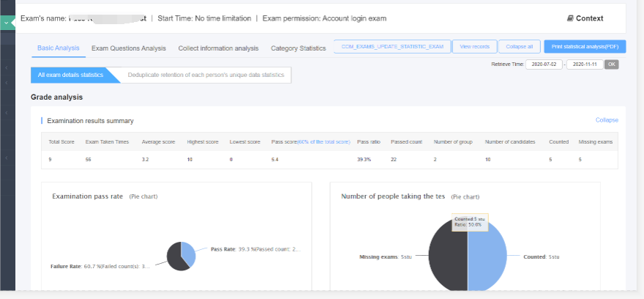Select the average score value 3.2
Viewport: 644px width, 299px height.
point(145,160)
